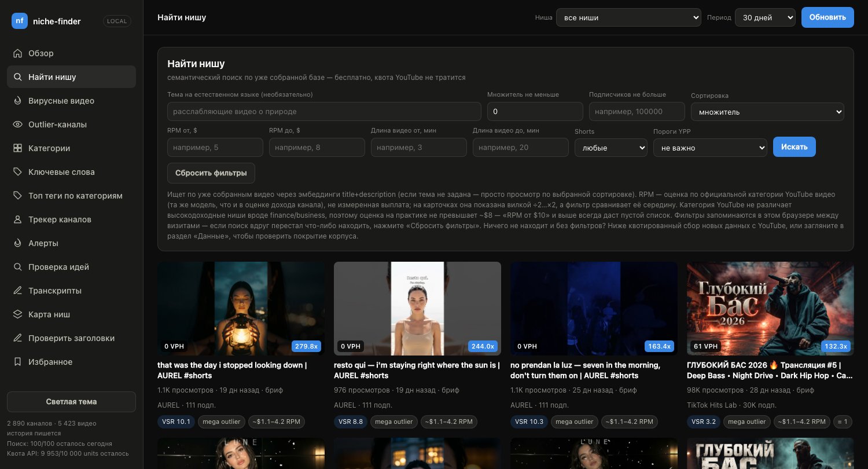The width and height of the screenshot is (868, 469).
Task: Focus the Длина видео до field
Action: pyautogui.click(x=521, y=148)
